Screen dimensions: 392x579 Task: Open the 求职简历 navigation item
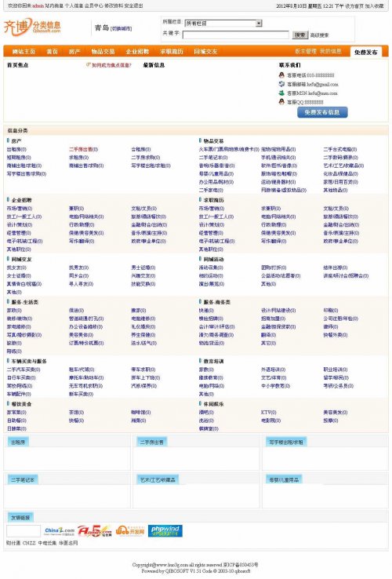click(172, 51)
